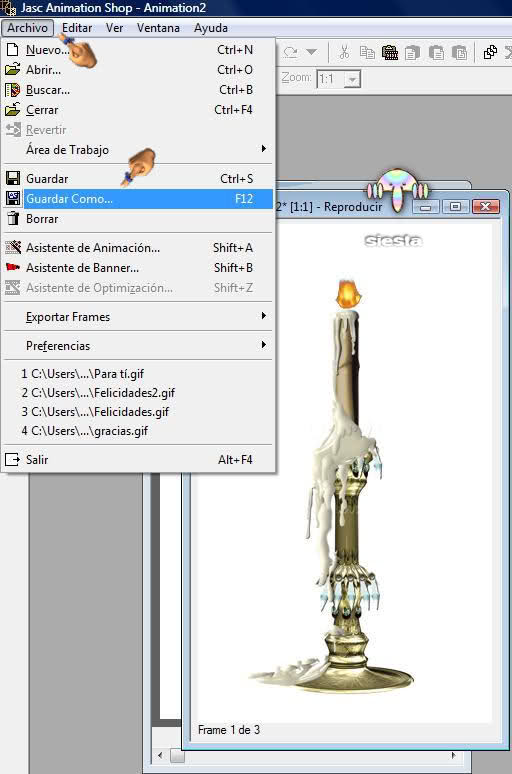Click the middle greyed paste-frame icon

click(436, 52)
